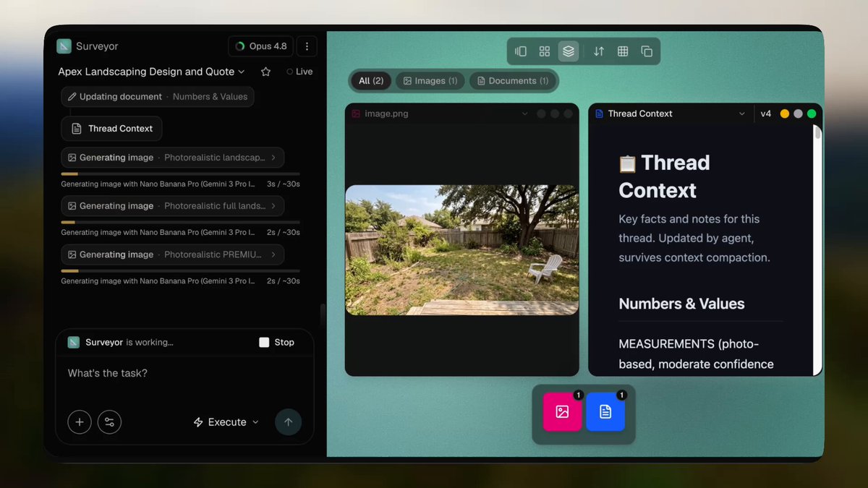Switch to the grid layout icon
The height and width of the screenshot is (488, 868).
(545, 51)
